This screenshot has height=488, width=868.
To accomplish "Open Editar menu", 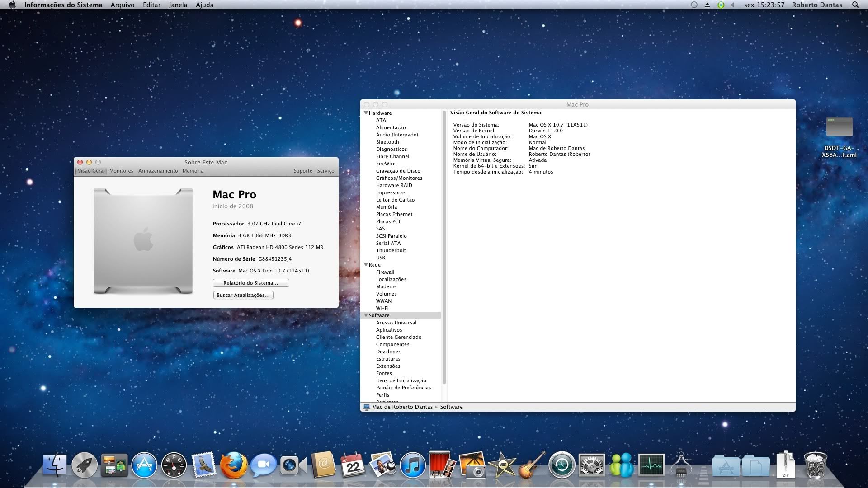I will coord(151,5).
